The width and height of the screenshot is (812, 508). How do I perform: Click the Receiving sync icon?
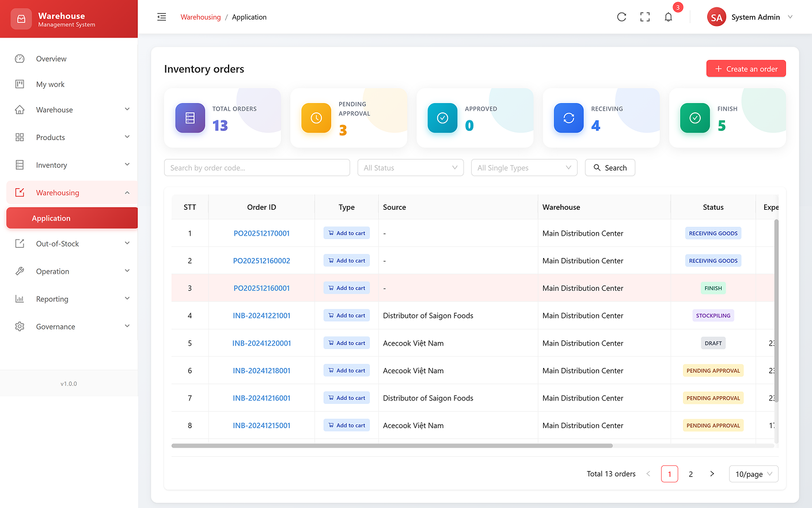tap(568, 118)
